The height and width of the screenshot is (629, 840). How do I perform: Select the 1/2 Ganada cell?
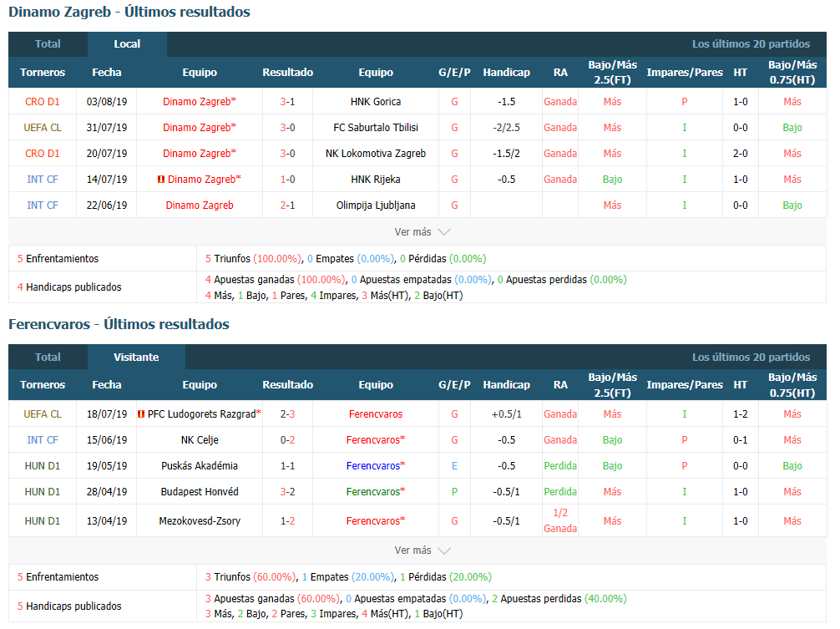560,520
